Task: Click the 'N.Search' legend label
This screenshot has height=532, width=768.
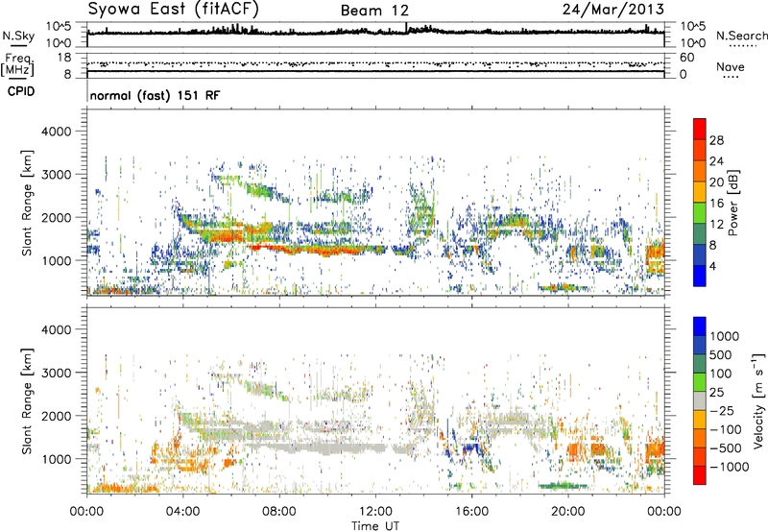Action: coord(742,36)
